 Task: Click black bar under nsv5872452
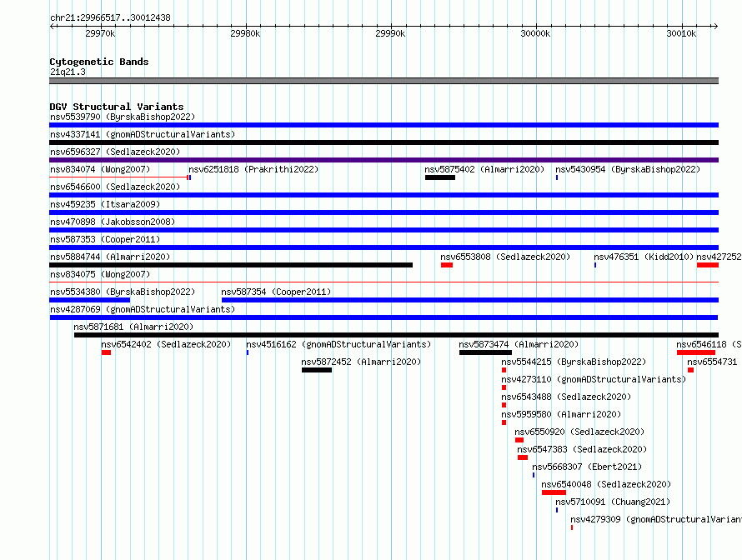pyautogui.click(x=317, y=370)
